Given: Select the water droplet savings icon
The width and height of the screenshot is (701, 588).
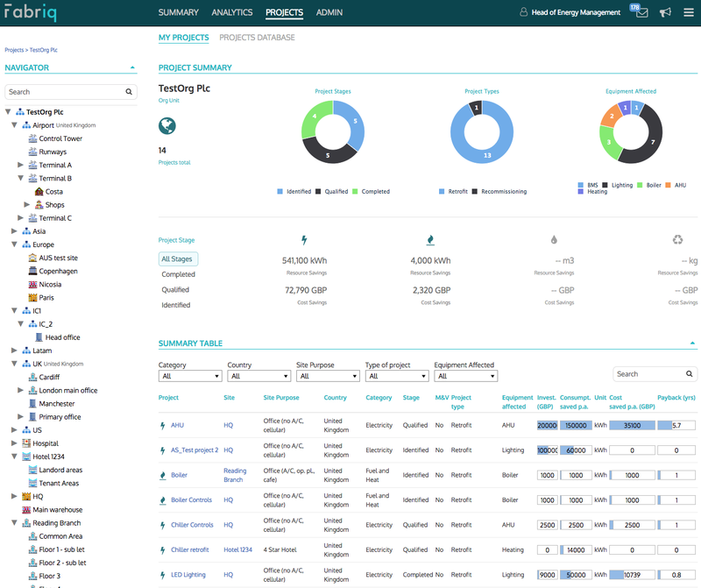Looking at the screenshot, I should (x=554, y=240).
